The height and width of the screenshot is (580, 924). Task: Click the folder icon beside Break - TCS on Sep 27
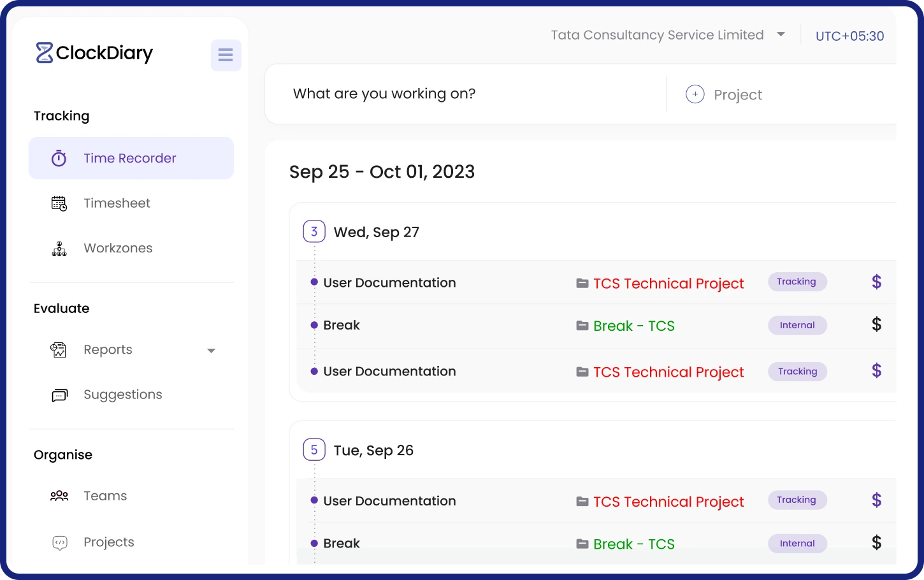click(582, 326)
